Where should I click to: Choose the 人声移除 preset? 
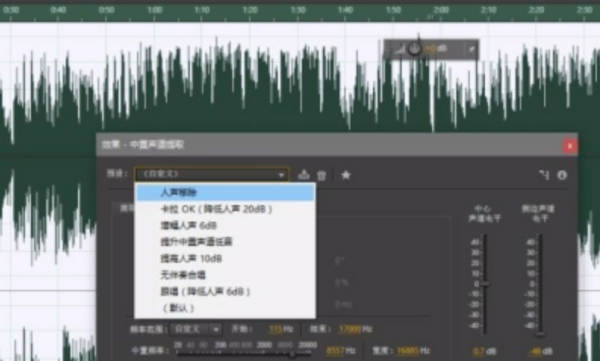(225, 192)
